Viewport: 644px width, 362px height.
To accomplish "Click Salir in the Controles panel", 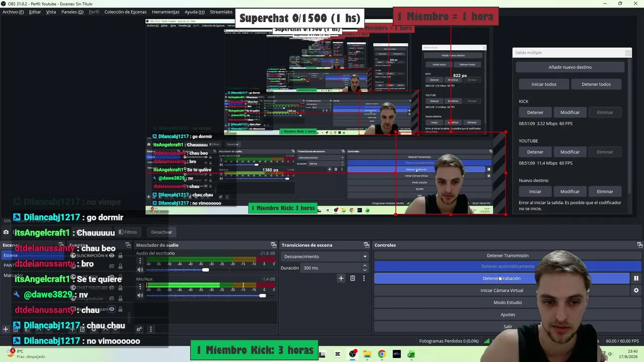I will (x=508, y=326).
